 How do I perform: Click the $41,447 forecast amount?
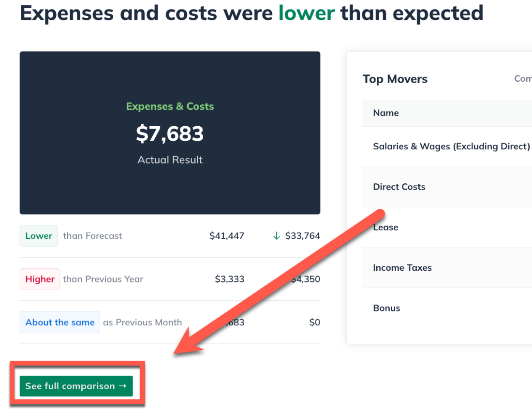click(x=227, y=236)
